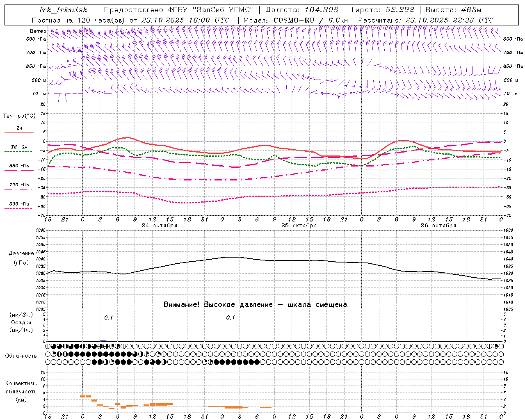The height and width of the screenshot is (420, 525).
Task: Click the latitude value 'Широта: 52.292'
Action: pos(382,10)
